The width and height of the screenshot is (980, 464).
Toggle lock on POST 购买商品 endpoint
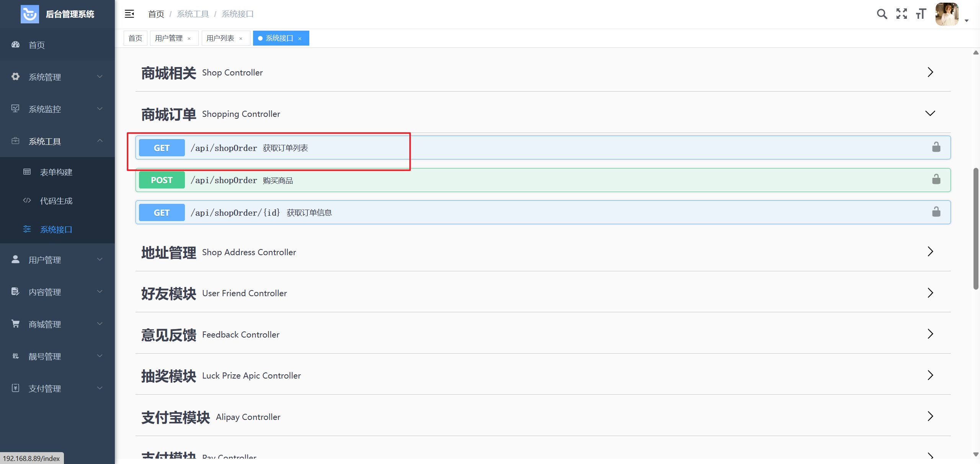(936, 179)
